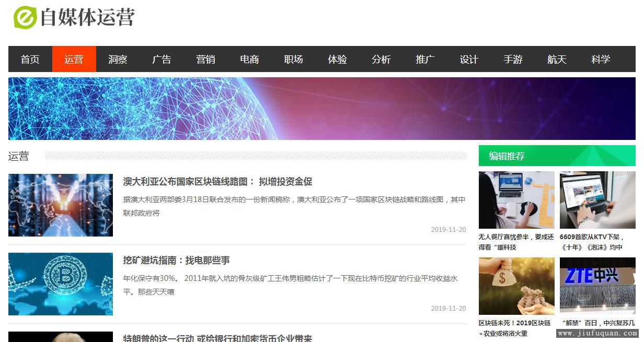
Task: Open the world map data center thumbnail
Action: 61,205
